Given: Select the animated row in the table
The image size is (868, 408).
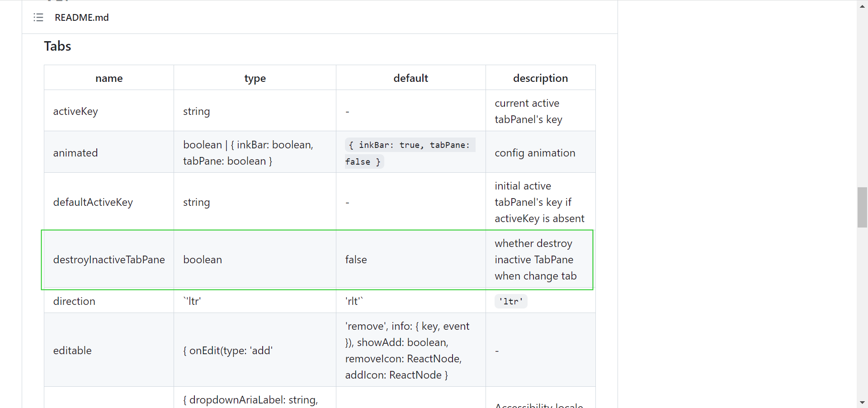Looking at the screenshot, I should [75, 152].
